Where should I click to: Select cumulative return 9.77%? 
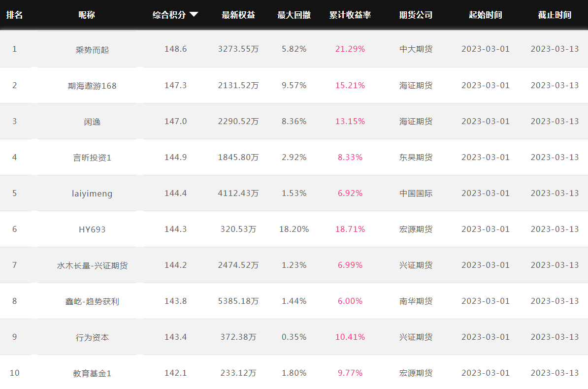coord(350,373)
